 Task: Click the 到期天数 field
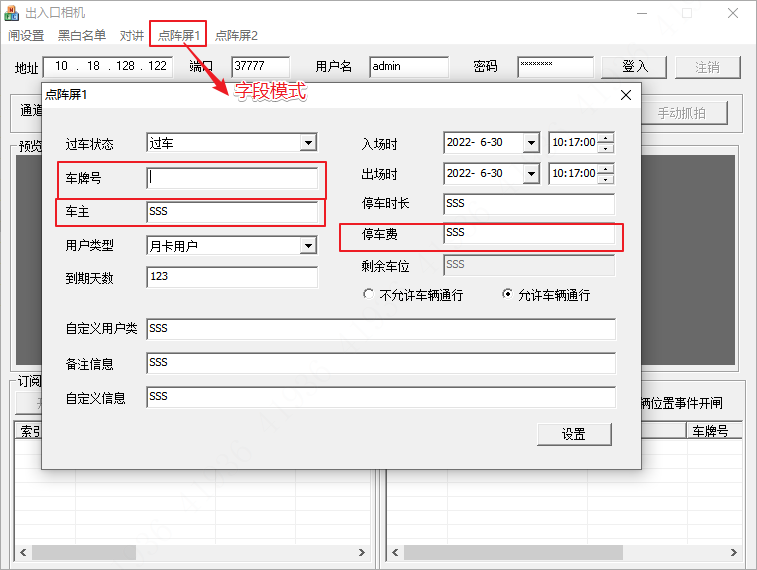click(231, 277)
